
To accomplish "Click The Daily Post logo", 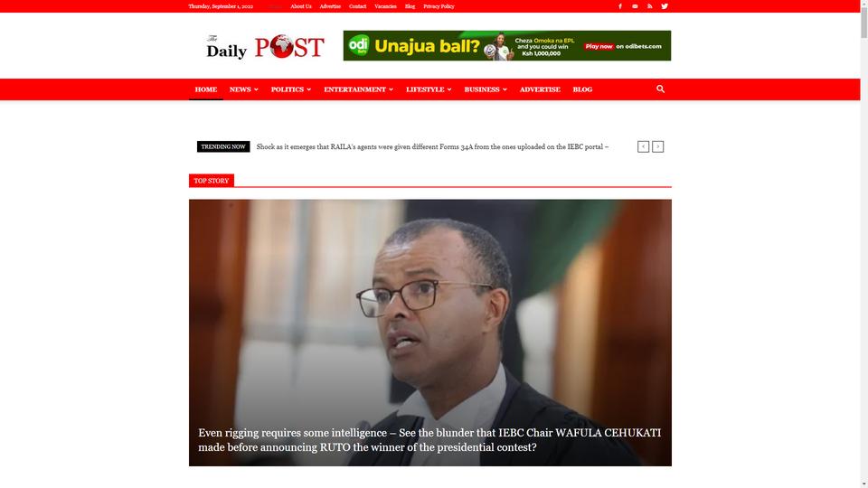I will pyautogui.click(x=265, y=46).
